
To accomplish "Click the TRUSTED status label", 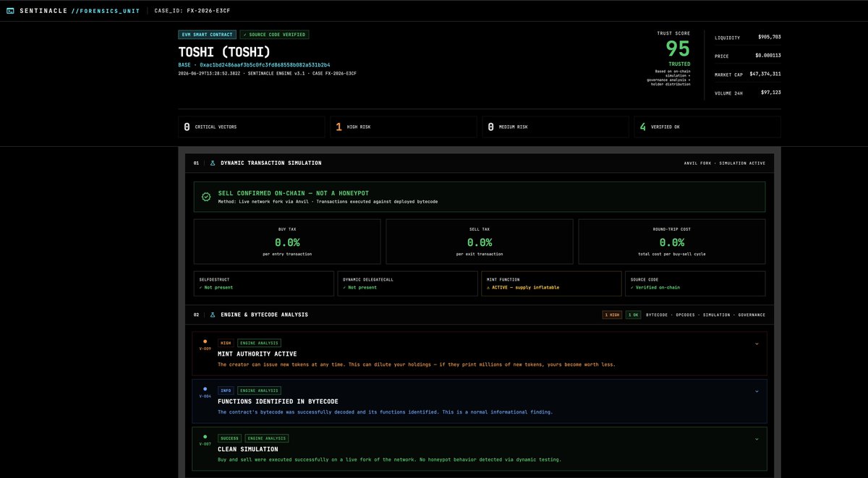I will coord(679,64).
